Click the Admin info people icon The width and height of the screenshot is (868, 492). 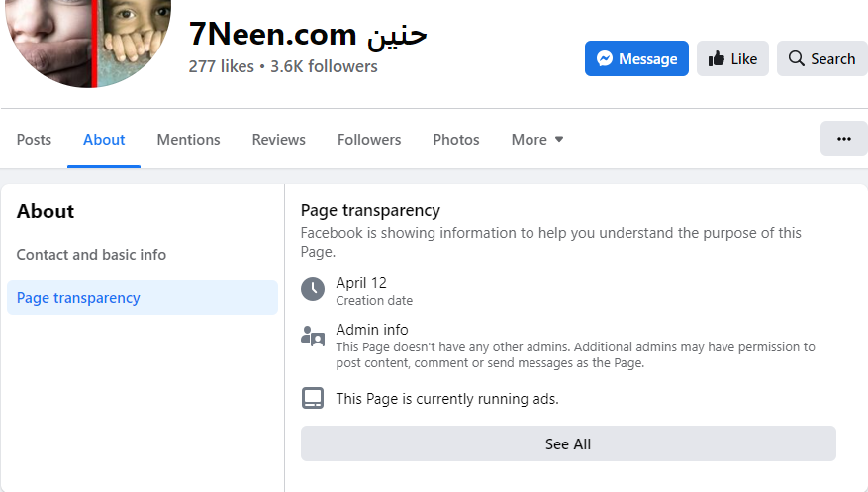pyautogui.click(x=313, y=336)
